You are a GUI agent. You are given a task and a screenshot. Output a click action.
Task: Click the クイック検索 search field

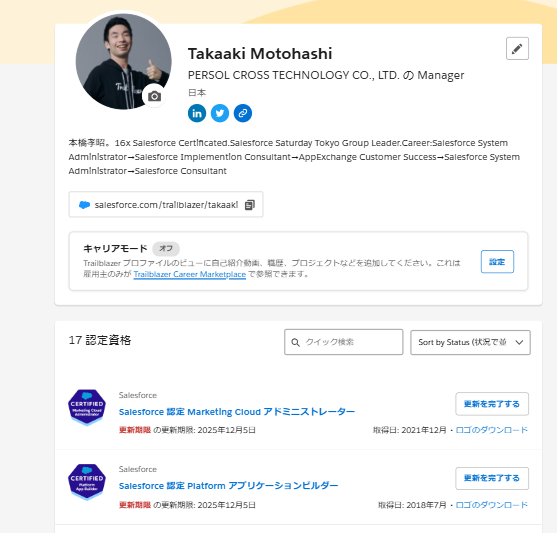(344, 342)
